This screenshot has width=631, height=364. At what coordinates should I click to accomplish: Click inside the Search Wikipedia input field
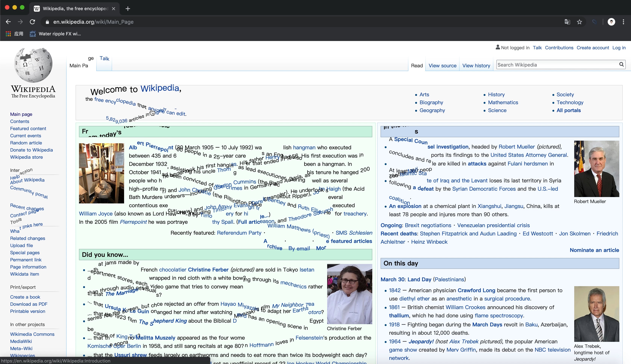[x=550, y=64]
